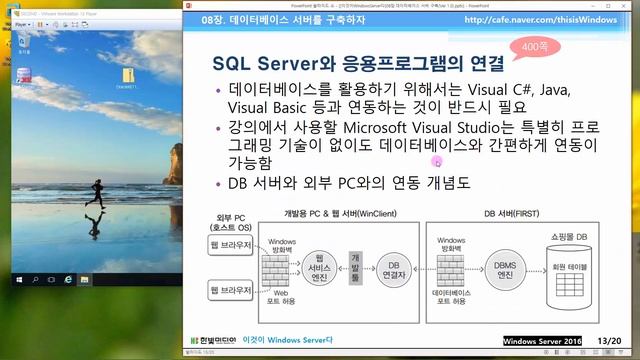This screenshot has height=360, width=640.
Task: Click the 외부 PC (호스트 OS) label
Action: tap(231, 223)
